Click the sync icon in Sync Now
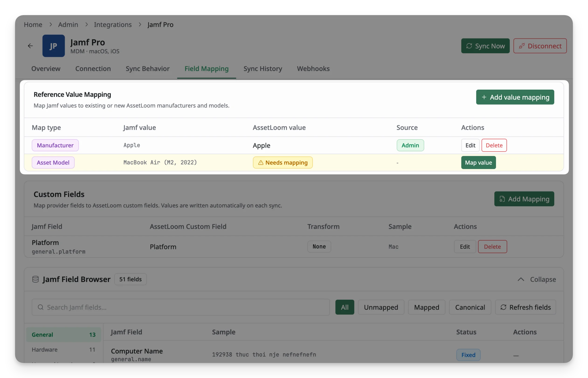 (x=469, y=46)
